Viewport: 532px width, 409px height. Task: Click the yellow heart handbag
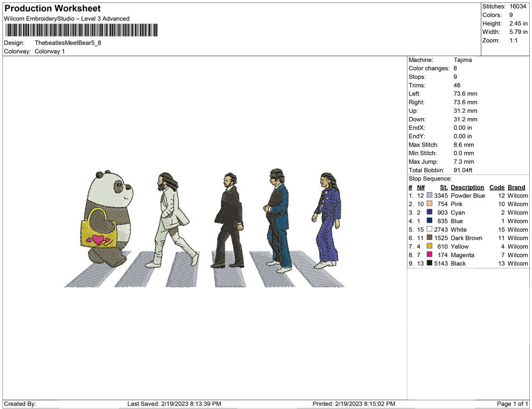(99, 228)
